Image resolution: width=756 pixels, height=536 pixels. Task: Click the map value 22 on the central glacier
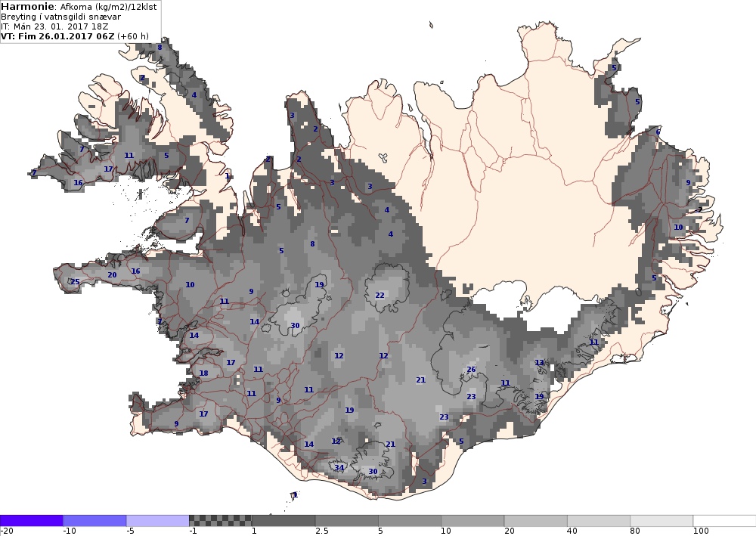coord(380,295)
